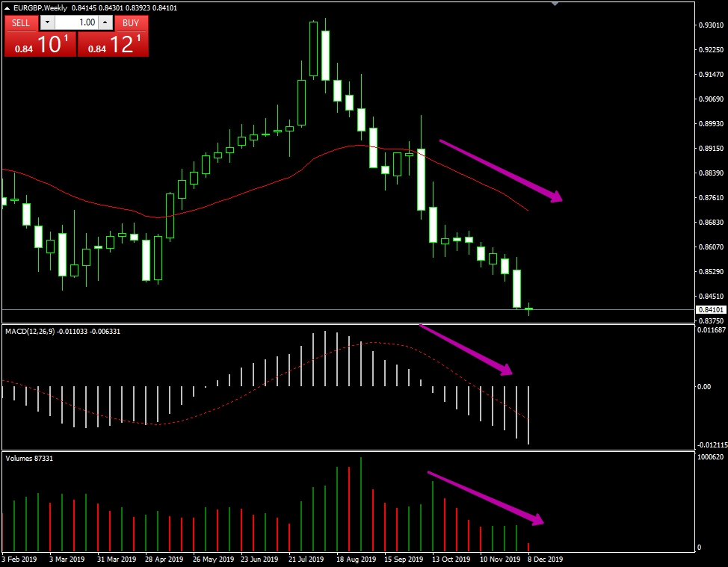728x567 pixels.
Task: Click the lot volume input field
Action: click(x=76, y=22)
